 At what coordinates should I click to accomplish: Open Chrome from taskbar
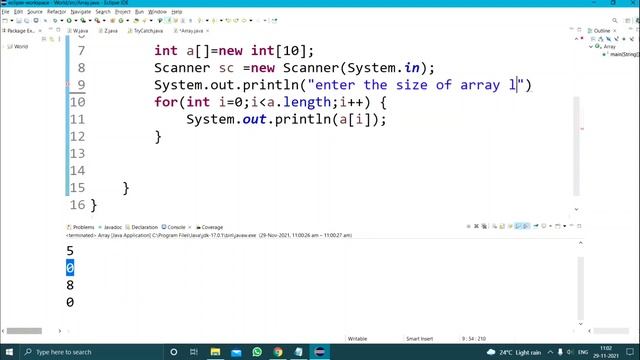(278, 352)
